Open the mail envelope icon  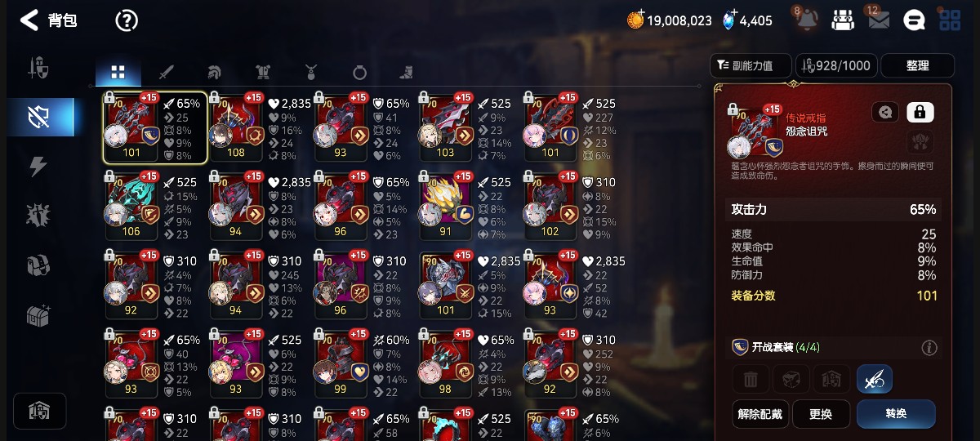click(x=878, y=20)
